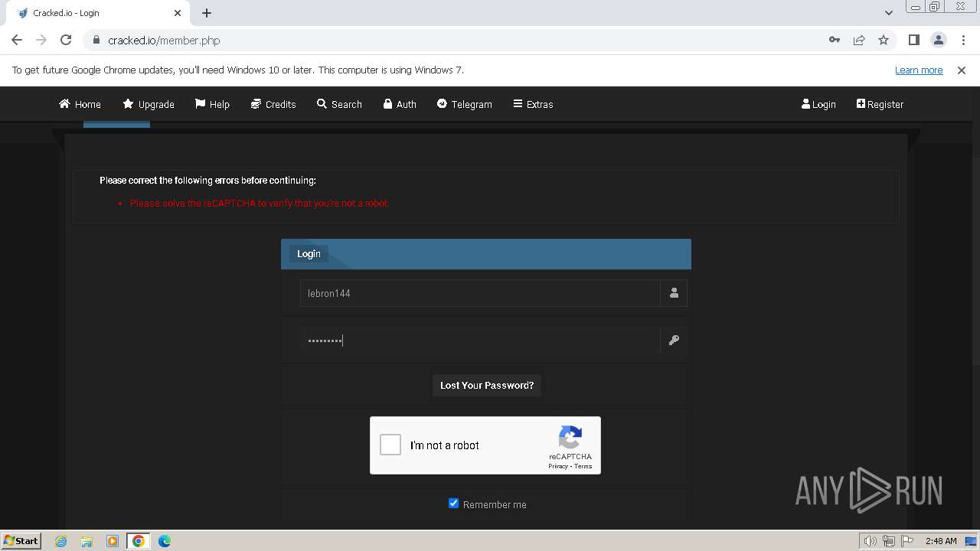Click the Register link in top bar
980x551 pixels.
click(880, 104)
